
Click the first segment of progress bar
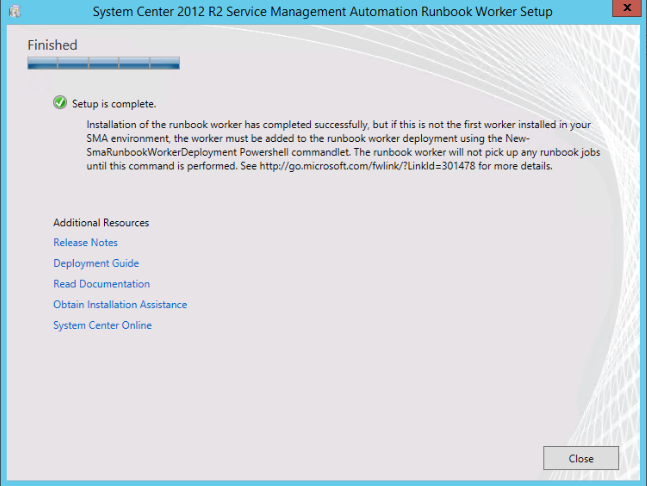tap(43, 64)
